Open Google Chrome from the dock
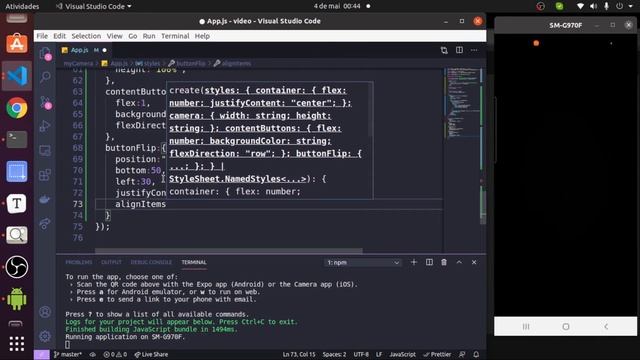The width and height of the screenshot is (640, 360). 17,108
